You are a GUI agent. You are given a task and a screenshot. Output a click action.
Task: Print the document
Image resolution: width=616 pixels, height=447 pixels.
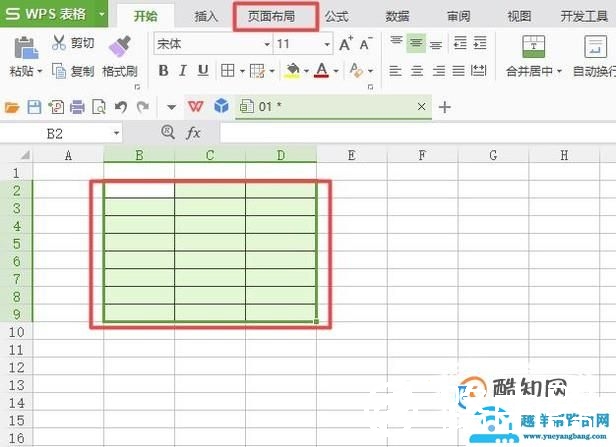click(x=77, y=107)
